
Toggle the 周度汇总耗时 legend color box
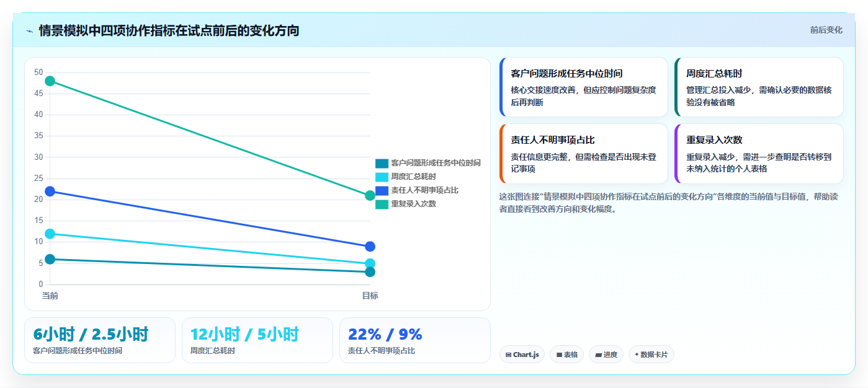point(382,177)
